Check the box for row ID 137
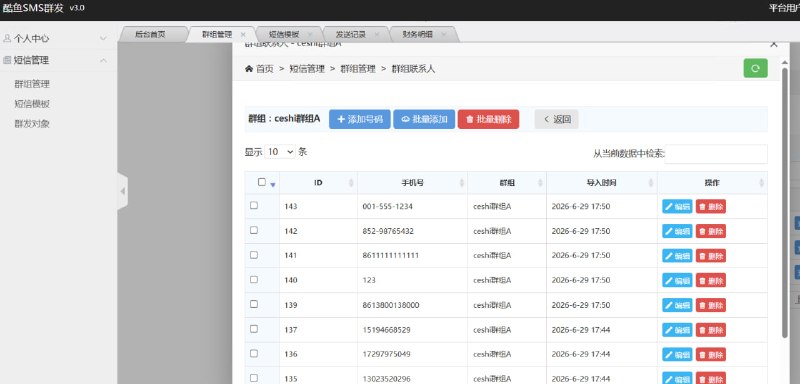 (254, 328)
